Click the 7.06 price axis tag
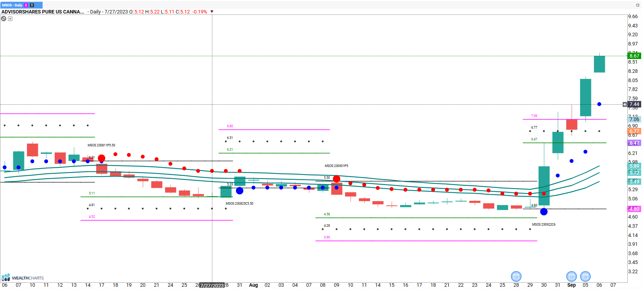The height and width of the screenshot is (291, 644). tap(634, 119)
